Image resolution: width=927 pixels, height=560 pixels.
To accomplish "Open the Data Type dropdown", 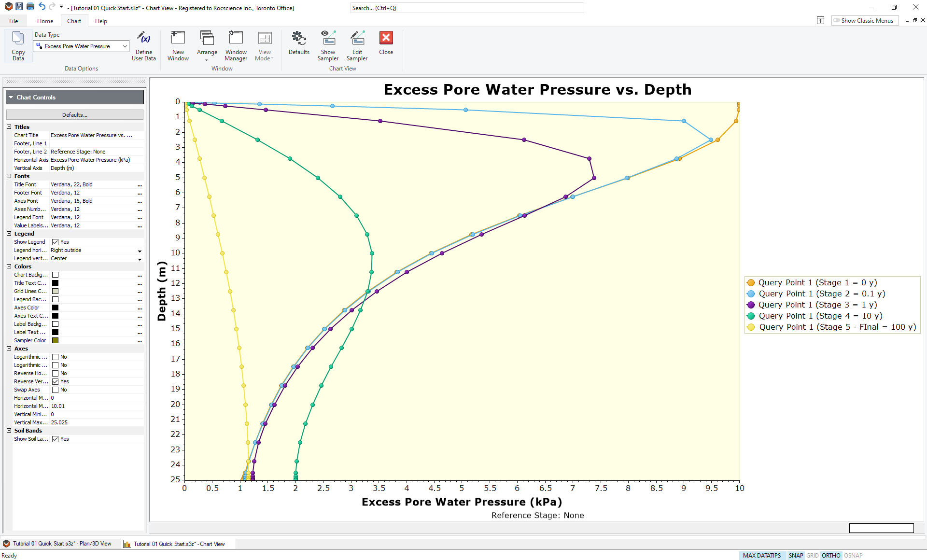I will tap(124, 46).
